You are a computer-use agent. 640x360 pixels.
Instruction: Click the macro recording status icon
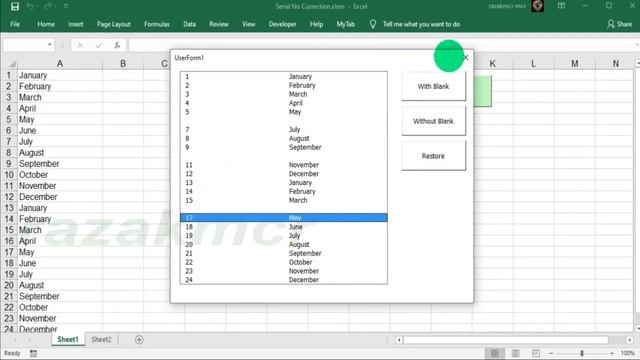[x=33, y=353]
